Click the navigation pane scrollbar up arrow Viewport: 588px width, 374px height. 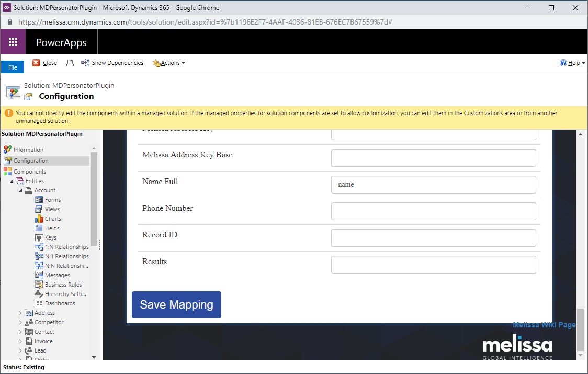(94, 148)
